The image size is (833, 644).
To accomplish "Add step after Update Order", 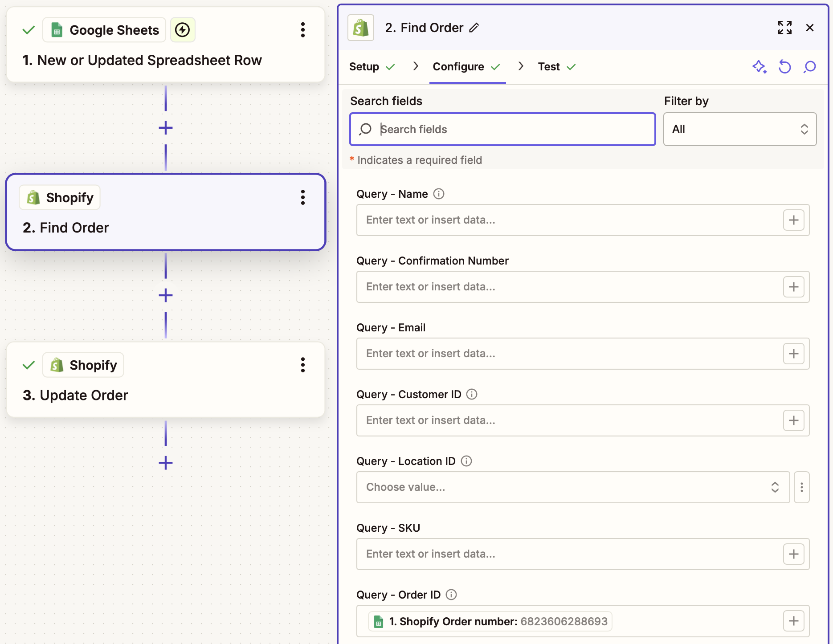I will click(166, 463).
